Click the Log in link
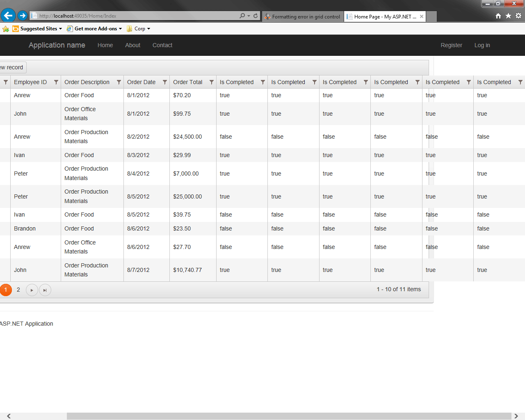The width and height of the screenshot is (525, 420). click(482, 45)
